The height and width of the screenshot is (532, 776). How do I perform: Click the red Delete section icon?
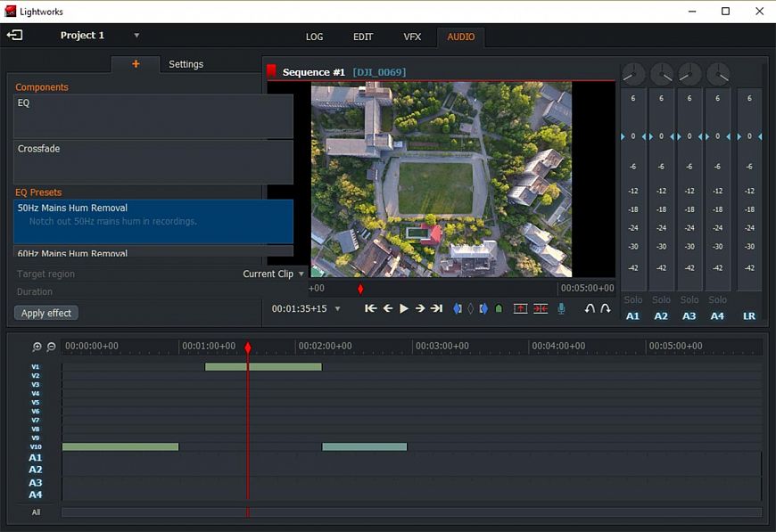pos(541,308)
